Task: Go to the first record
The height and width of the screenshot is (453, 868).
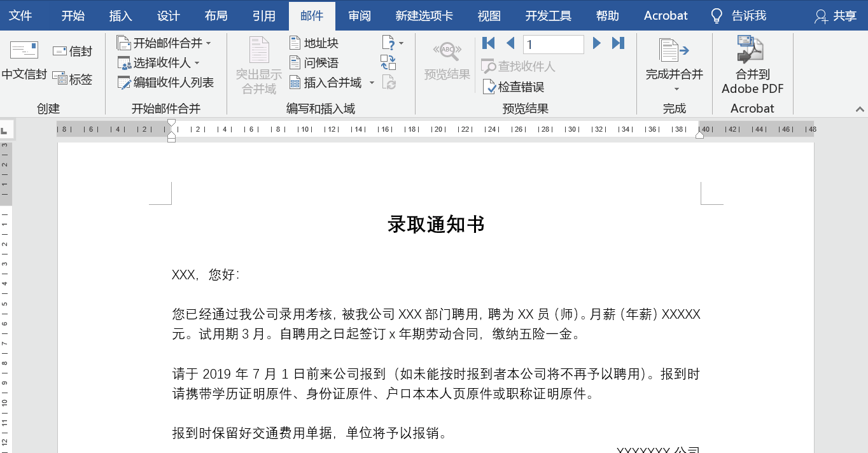Action: tap(488, 43)
